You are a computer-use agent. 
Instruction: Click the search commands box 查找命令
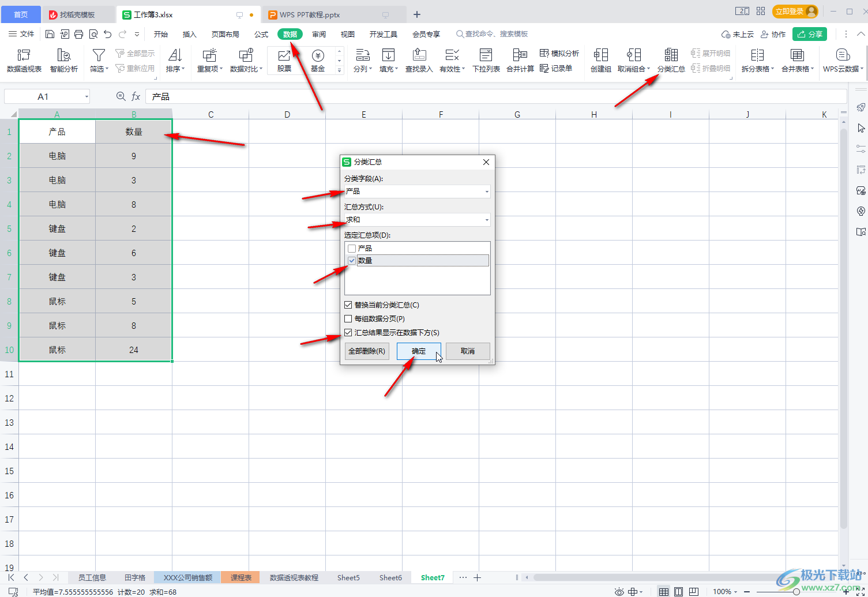tap(492, 34)
